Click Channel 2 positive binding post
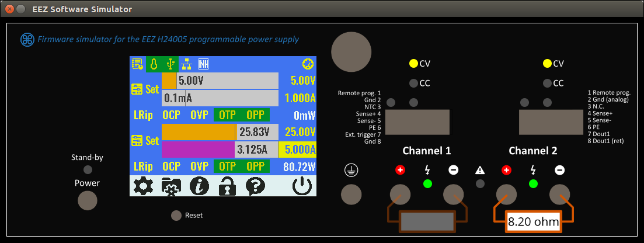The width and height of the screenshot is (644, 243). point(506,194)
